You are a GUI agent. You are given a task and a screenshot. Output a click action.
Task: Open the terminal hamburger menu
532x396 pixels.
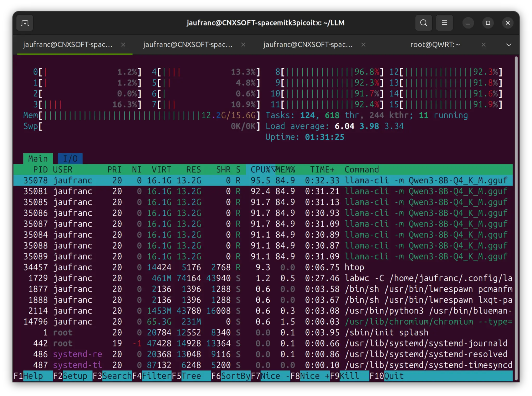(x=444, y=23)
